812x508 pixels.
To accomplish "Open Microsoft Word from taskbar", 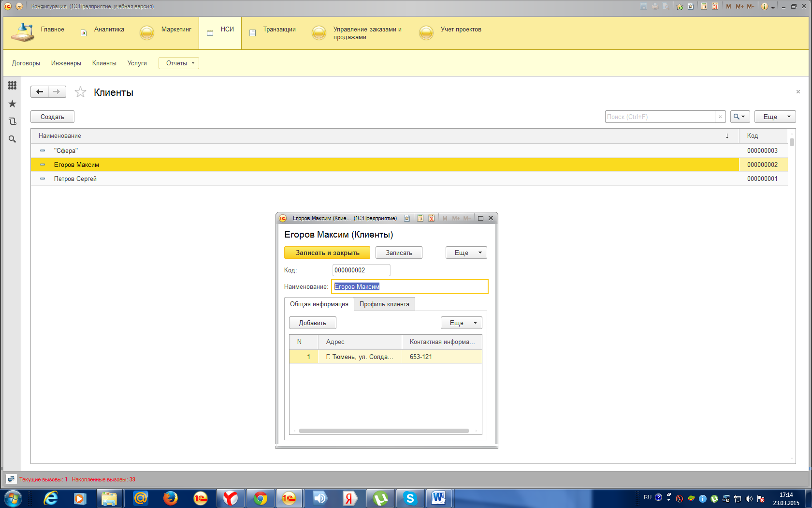I will pos(439,498).
